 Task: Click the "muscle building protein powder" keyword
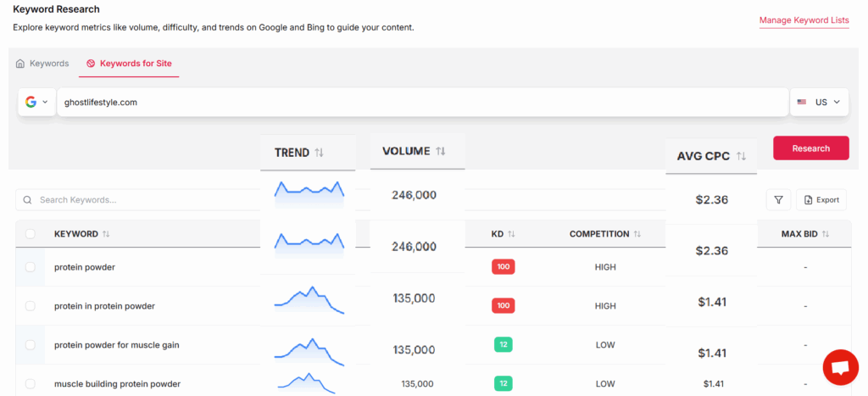117,384
